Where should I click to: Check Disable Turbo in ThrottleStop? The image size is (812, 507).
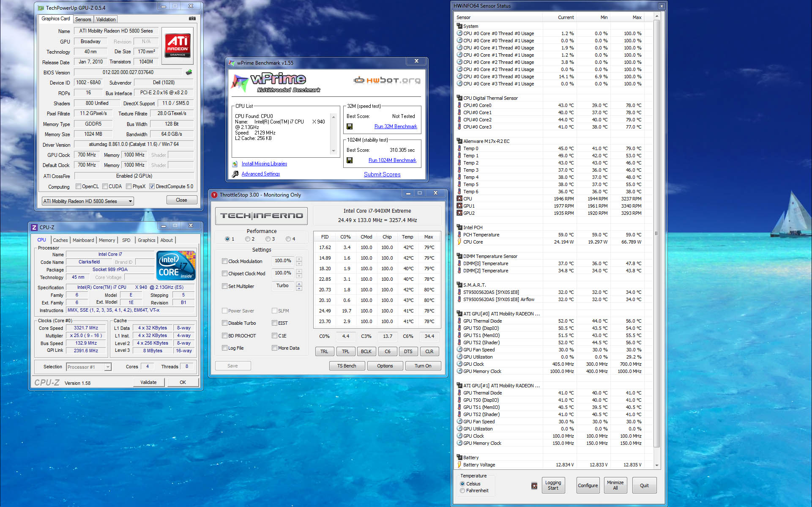click(x=225, y=323)
